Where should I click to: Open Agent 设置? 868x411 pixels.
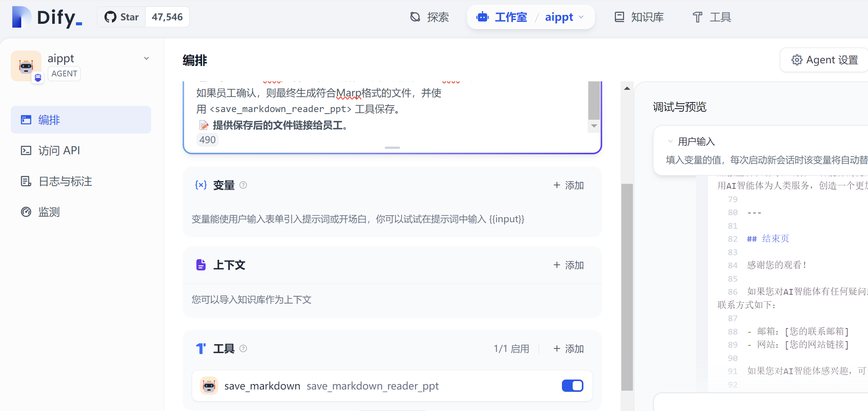point(823,60)
